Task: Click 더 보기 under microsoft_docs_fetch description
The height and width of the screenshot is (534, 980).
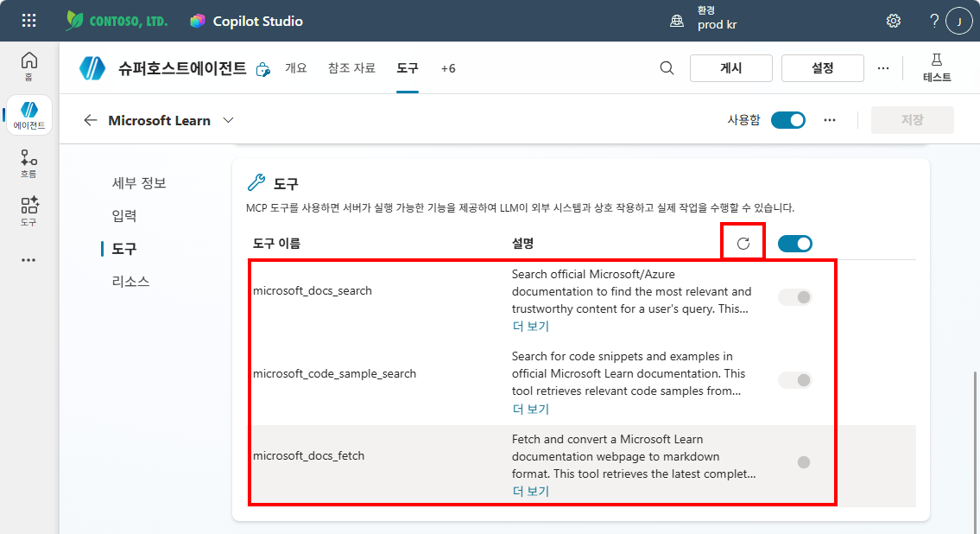Action: pos(531,491)
